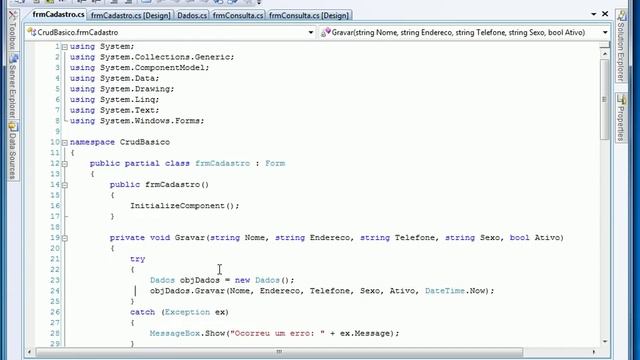The width and height of the screenshot is (640, 360).
Task: Open the CrudBasico.frmCadastro types dropdown
Action: (x=311, y=32)
